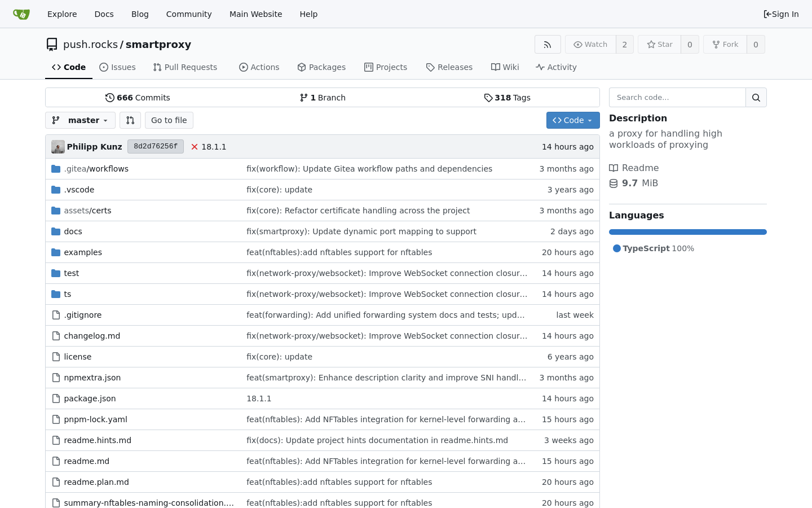
Task: Open the smartproxy repository link
Action: click(x=158, y=45)
